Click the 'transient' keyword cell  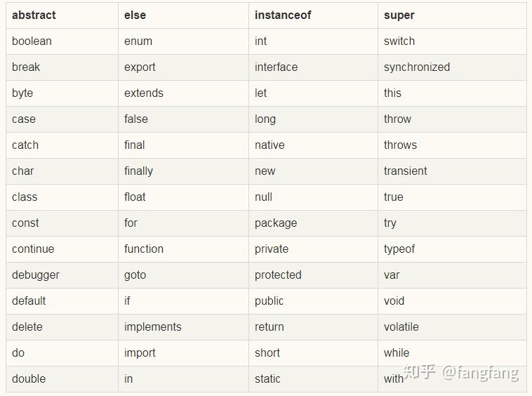406,171
